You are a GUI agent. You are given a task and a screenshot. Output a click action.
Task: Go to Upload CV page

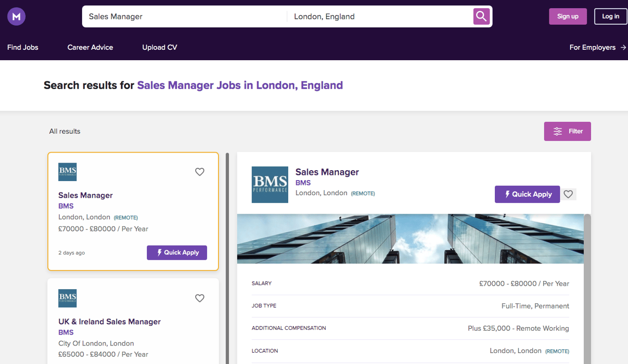[x=160, y=47]
